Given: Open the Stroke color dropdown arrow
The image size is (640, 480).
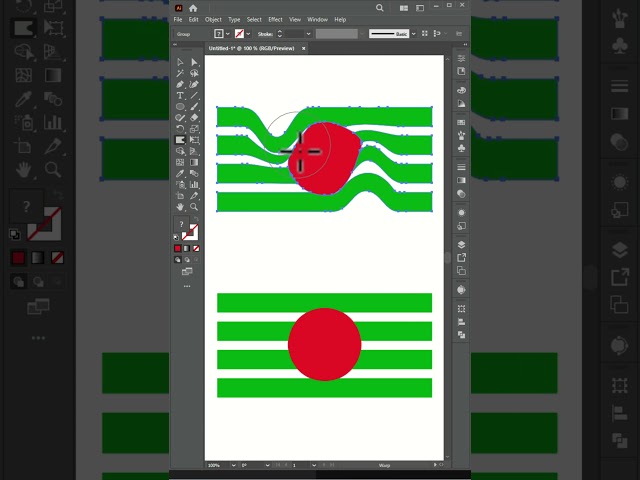Looking at the screenshot, I should 248,34.
